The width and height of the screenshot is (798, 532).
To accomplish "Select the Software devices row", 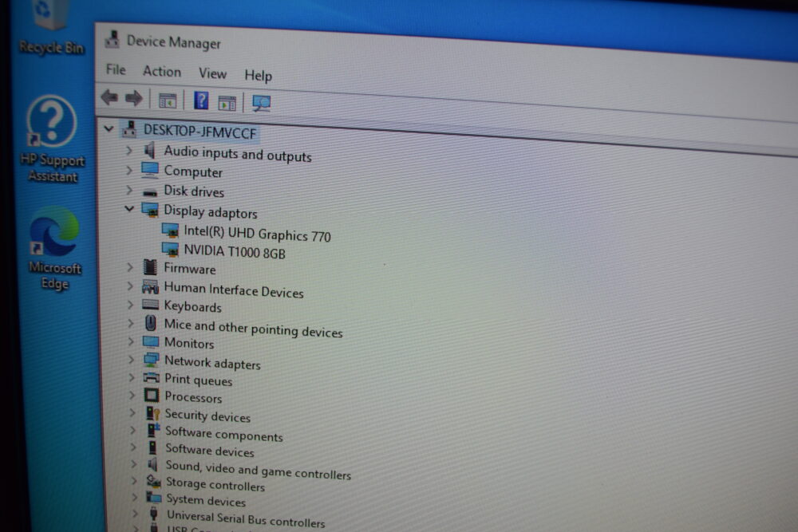I will 210,450.
